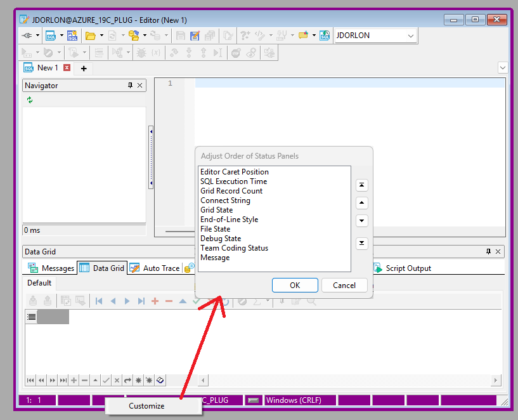Go to previous record blue arrow
This screenshot has width=518, height=420.
pyautogui.click(x=113, y=301)
